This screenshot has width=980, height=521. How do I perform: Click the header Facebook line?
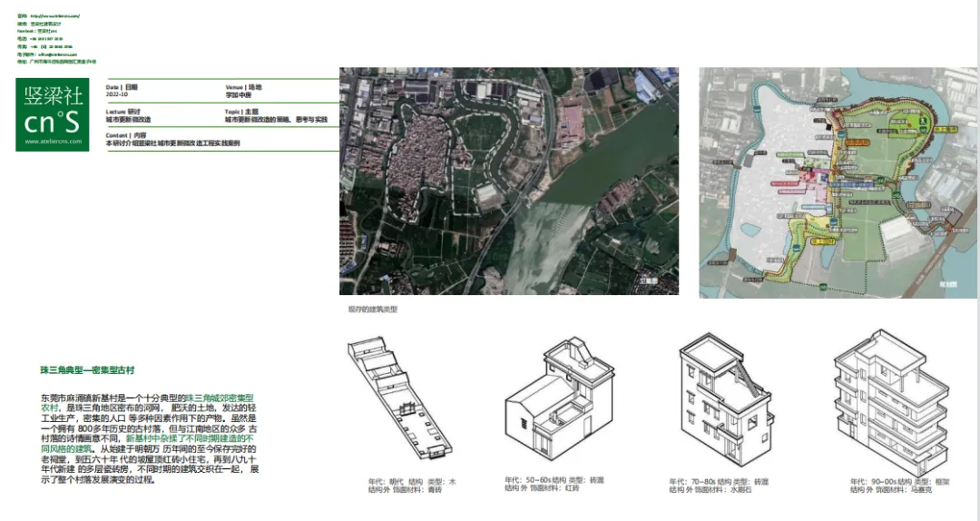[x=37, y=31]
